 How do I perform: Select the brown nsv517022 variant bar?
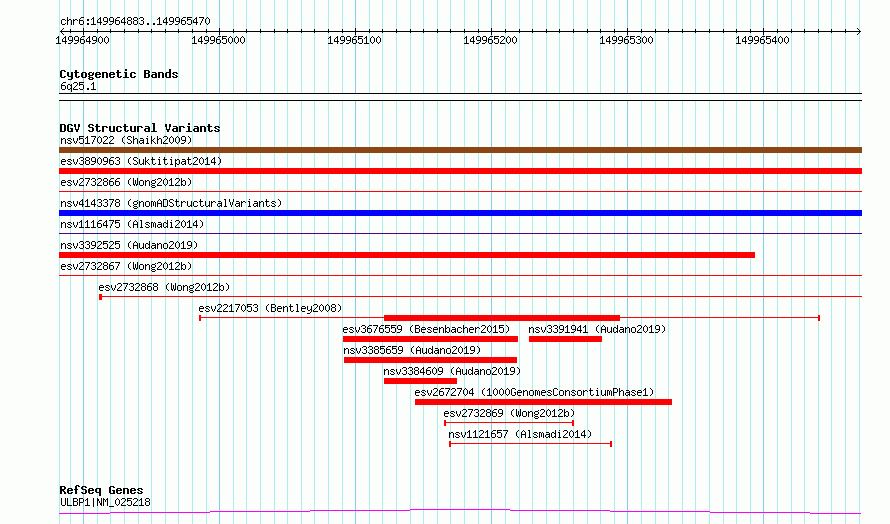(x=460, y=150)
